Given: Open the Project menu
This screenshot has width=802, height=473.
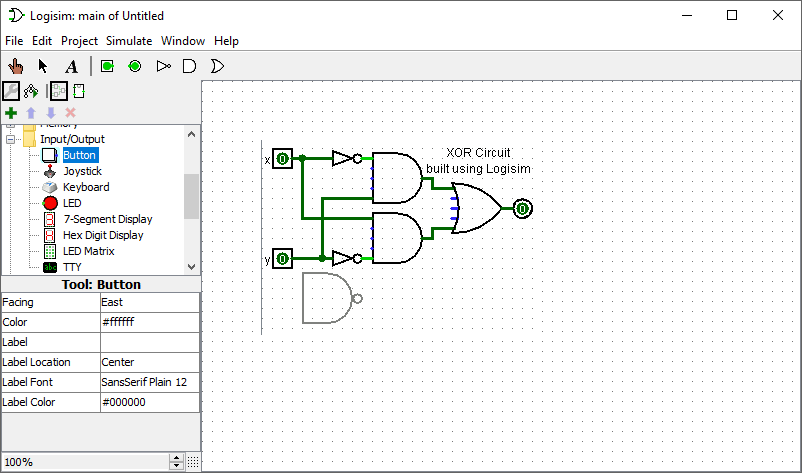Looking at the screenshot, I should point(79,41).
